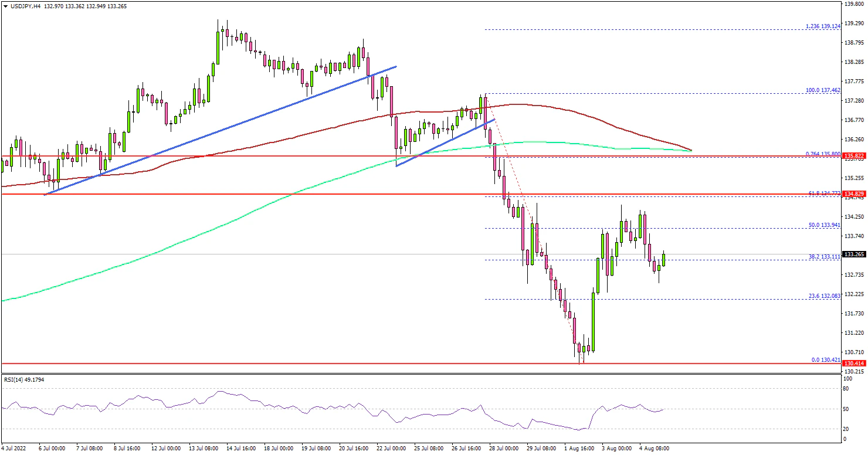Select the red 134.829 price tag
The width and height of the screenshot is (868, 455).
(853, 194)
